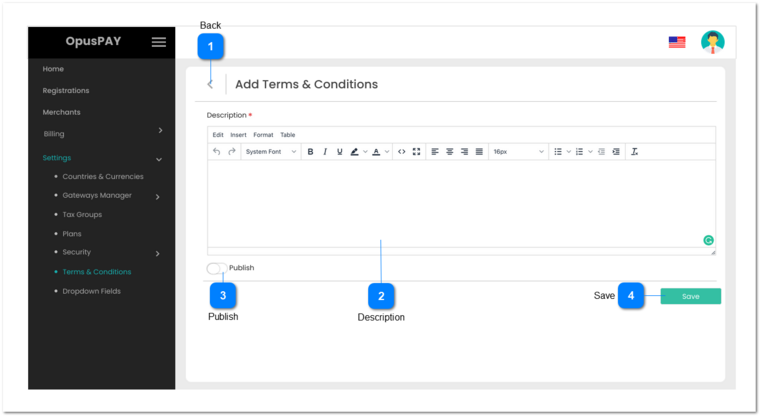The width and height of the screenshot is (761, 417).
Task: Justify the text
Action: coord(479,151)
